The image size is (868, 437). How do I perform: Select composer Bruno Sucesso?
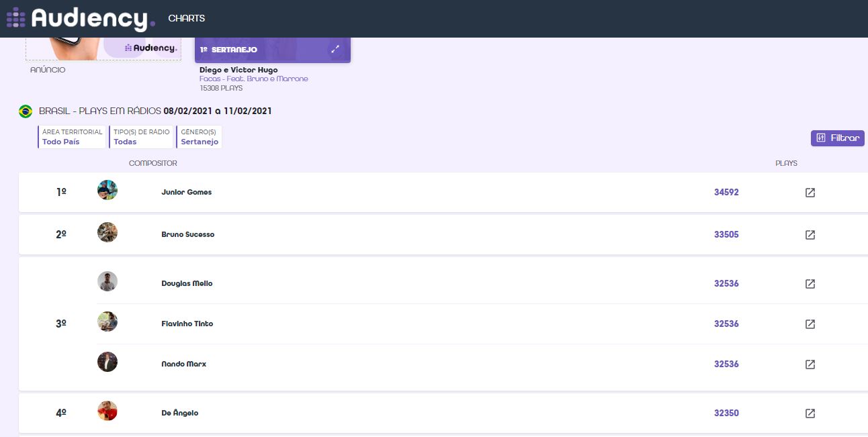188,234
